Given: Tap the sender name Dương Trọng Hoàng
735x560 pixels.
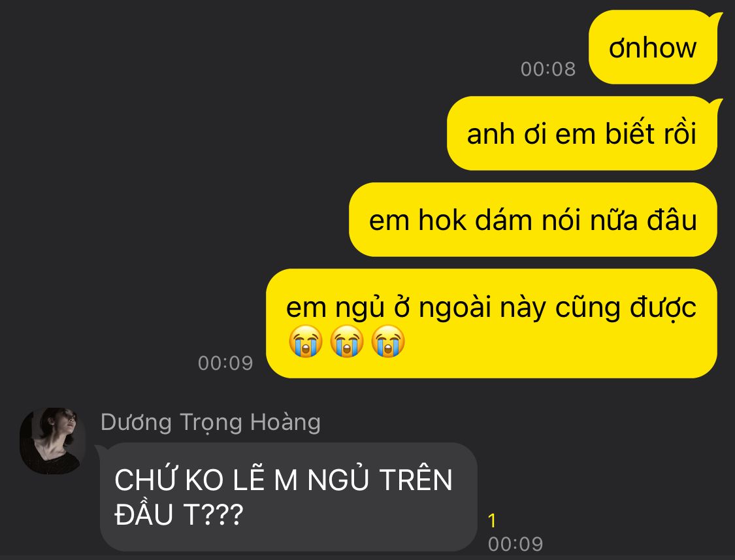Looking at the screenshot, I should 210,422.
